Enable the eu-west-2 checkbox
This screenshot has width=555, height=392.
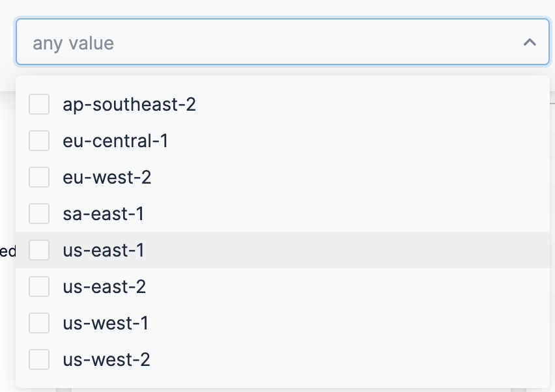(39, 177)
